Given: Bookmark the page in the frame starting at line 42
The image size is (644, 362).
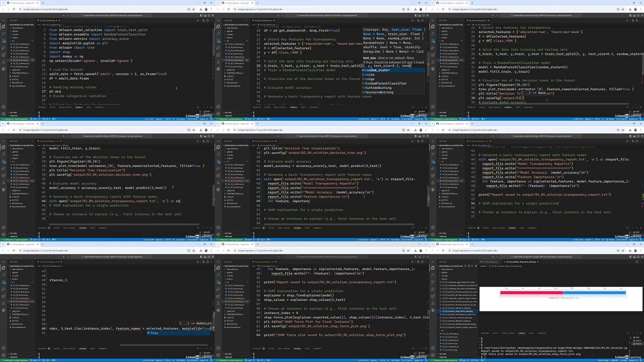Looking at the screenshot, I should click(623, 130).
